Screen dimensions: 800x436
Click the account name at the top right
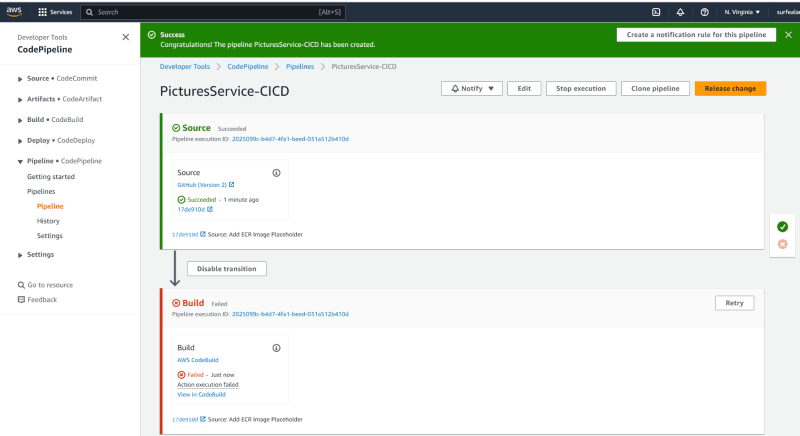[788, 12]
